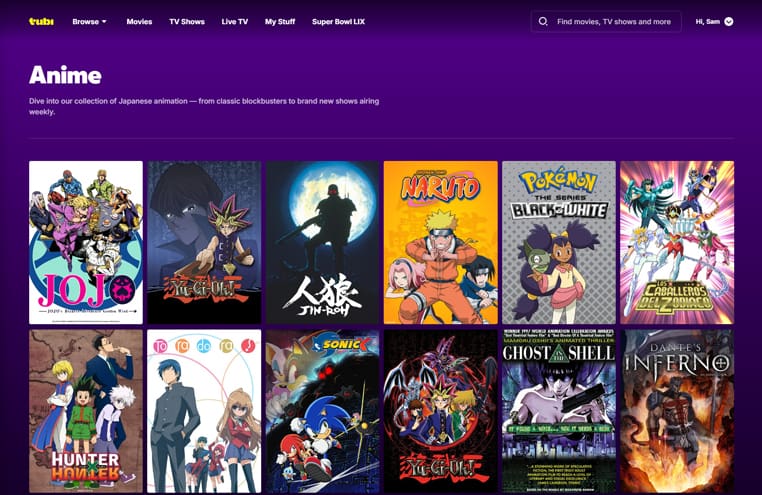Click the Anime page heading
762x495 pixels.
pyautogui.click(x=65, y=75)
